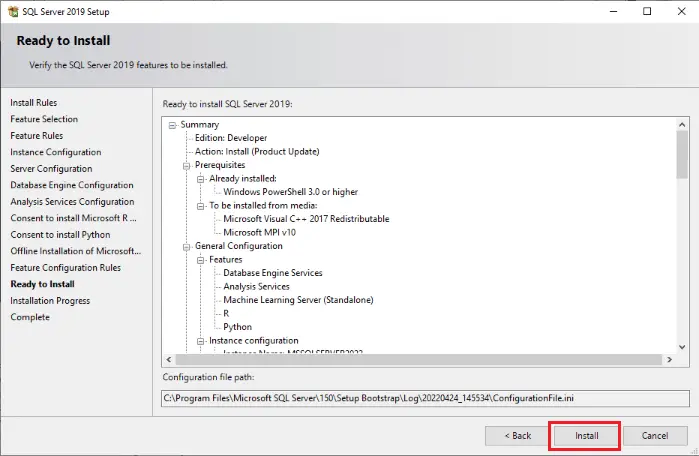Image resolution: width=699 pixels, height=456 pixels.
Task: Select the 'General Configuration' label
Action: click(238, 246)
